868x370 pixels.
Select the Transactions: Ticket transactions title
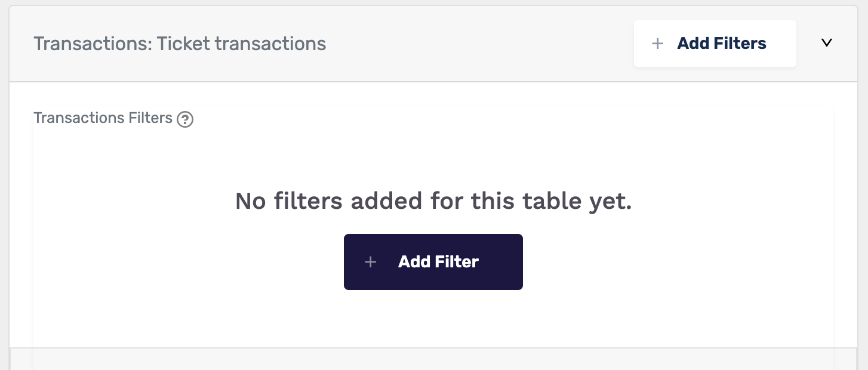[x=180, y=44]
